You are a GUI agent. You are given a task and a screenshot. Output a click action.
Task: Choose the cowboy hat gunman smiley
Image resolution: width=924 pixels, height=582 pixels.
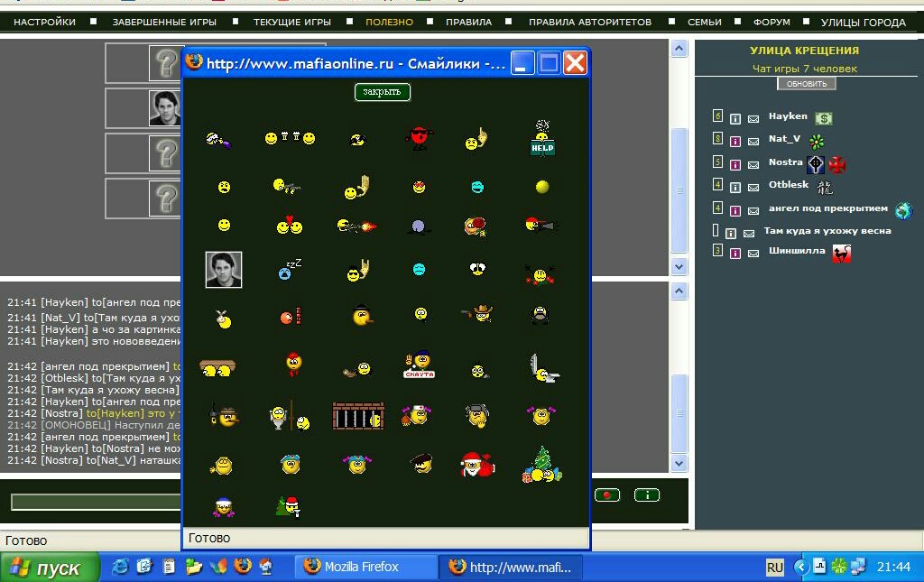tap(478, 313)
